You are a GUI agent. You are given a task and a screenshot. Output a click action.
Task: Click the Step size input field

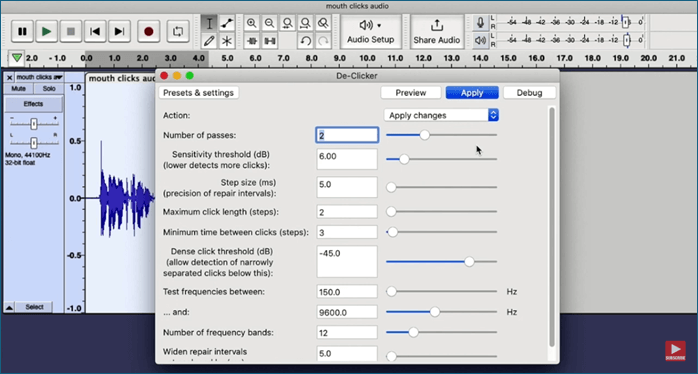(x=347, y=187)
